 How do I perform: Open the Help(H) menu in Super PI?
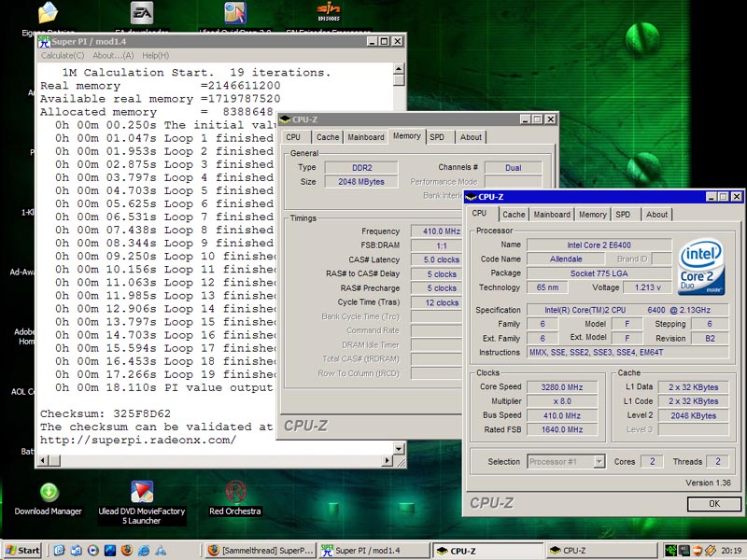[x=155, y=56]
